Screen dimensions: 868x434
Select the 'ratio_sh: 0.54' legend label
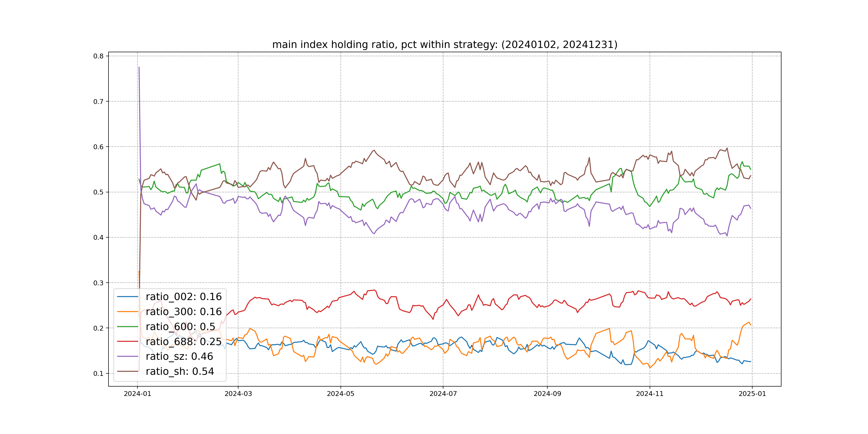click(179, 371)
